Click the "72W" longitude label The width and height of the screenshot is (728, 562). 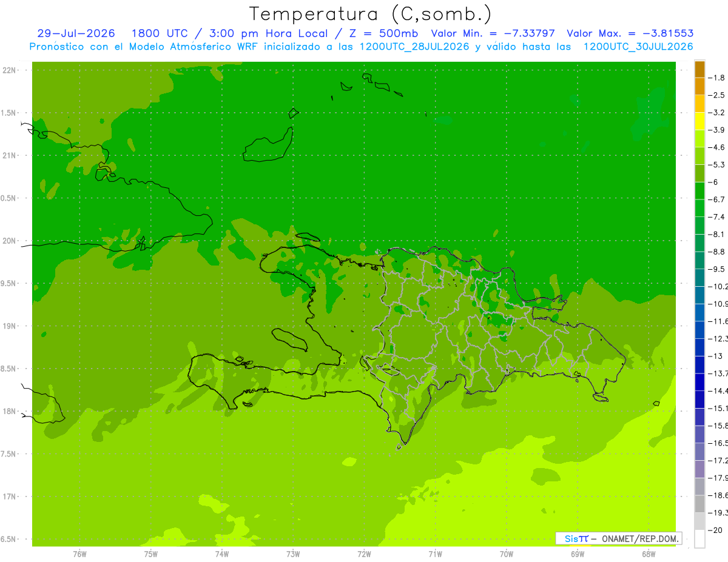365,554
